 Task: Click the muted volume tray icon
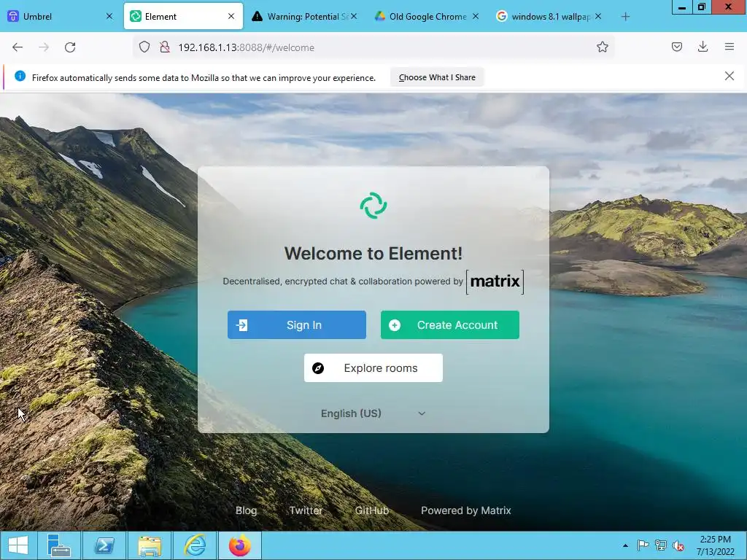point(678,545)
